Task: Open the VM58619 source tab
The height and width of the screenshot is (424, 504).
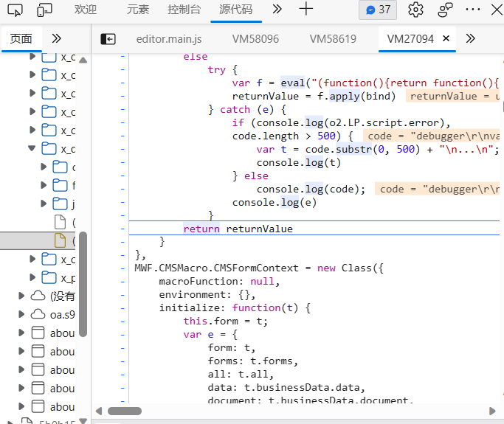Action: pyautogui.click(x=333, y=39)
